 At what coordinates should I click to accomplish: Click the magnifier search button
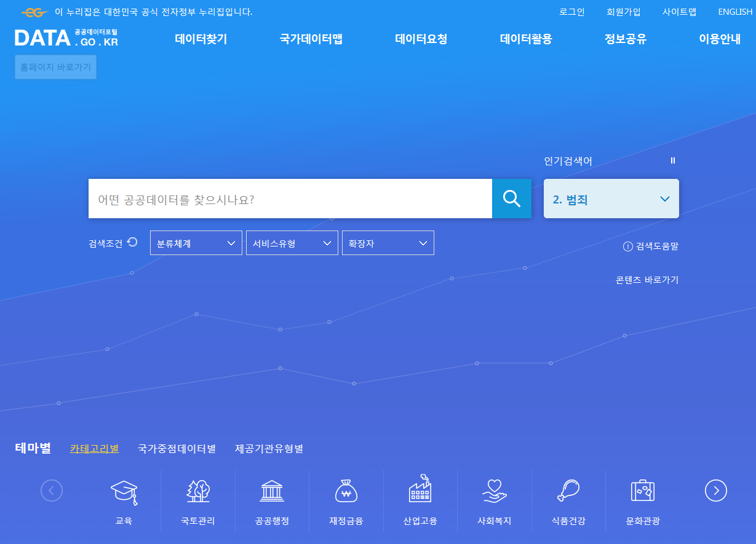click(512, 199)
